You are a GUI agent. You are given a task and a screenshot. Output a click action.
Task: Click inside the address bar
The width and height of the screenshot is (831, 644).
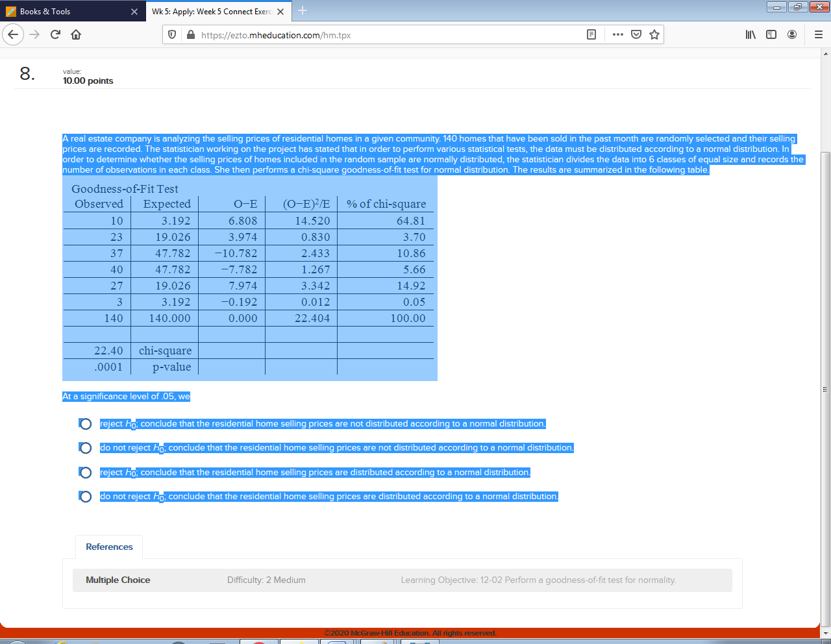coord(390,34)
